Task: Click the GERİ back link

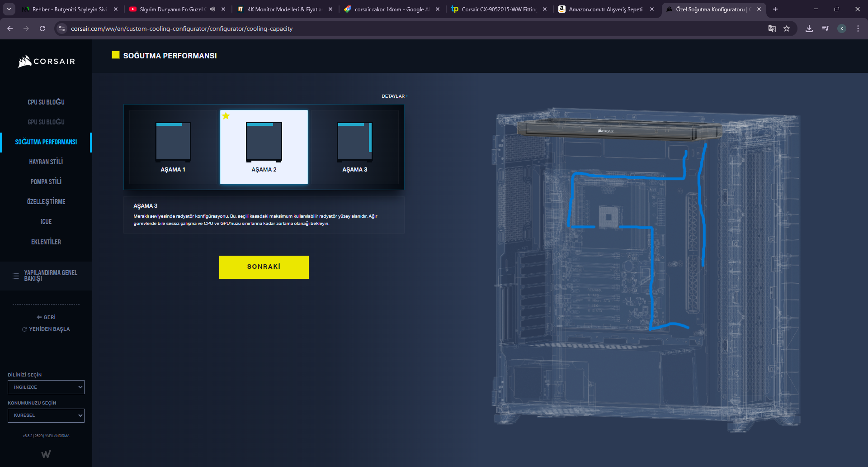Action: pos(46,317)
